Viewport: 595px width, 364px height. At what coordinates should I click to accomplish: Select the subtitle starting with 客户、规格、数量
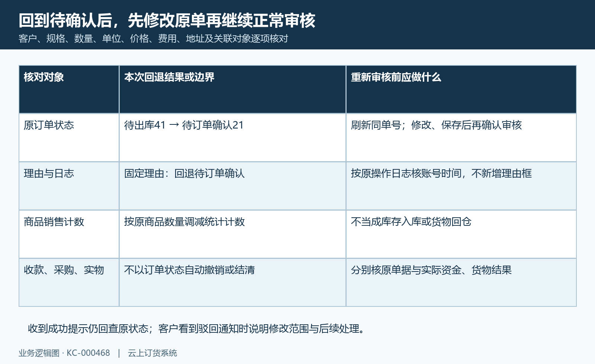coord(153,39)
